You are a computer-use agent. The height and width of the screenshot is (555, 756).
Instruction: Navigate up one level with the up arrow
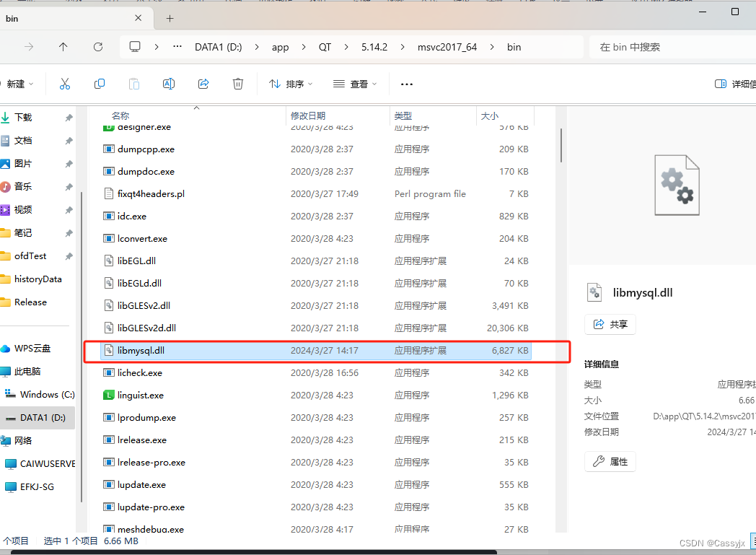pyautogui.click(x=63, y=47)
